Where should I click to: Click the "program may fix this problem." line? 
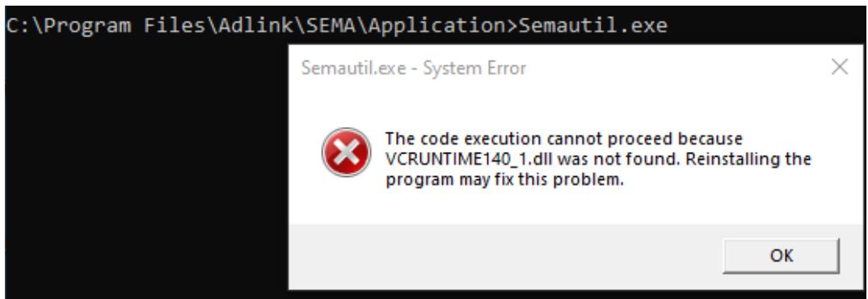504,180
